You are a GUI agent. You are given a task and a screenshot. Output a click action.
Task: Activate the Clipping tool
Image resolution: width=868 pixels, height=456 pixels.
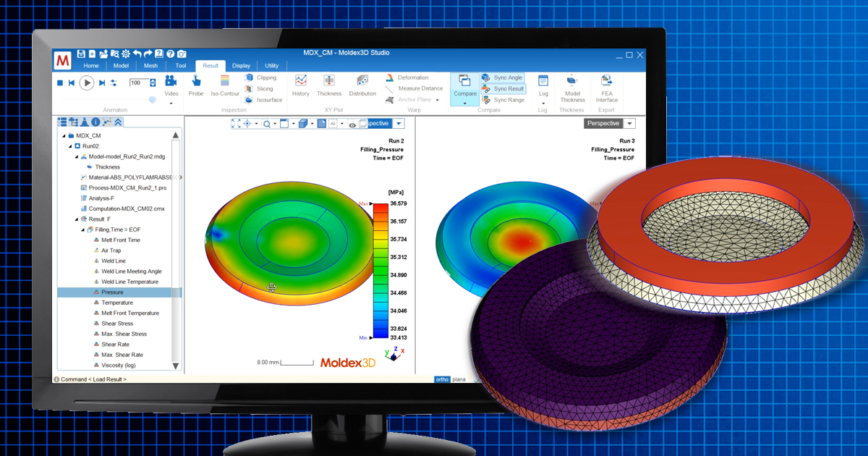click(x=260, y=77)
